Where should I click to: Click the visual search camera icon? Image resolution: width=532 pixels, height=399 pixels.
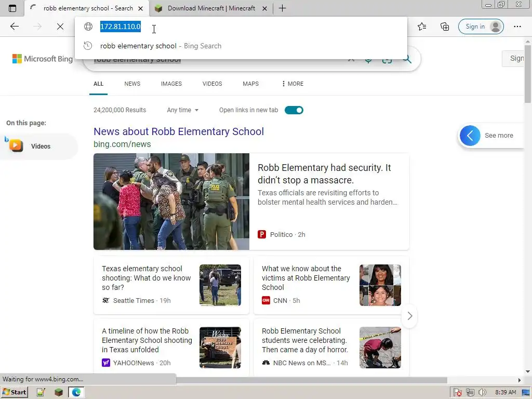click(387, 60)
